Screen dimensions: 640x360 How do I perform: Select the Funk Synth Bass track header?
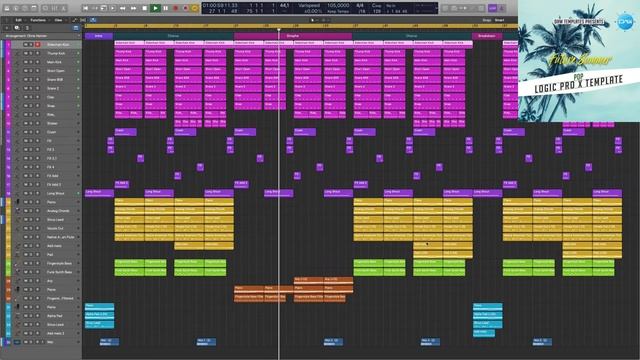click(x=47, y=272)
